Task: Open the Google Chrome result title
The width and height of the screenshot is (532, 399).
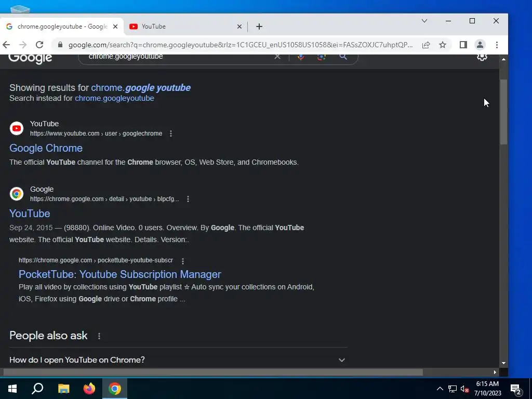Action: [x=46, y=148]
